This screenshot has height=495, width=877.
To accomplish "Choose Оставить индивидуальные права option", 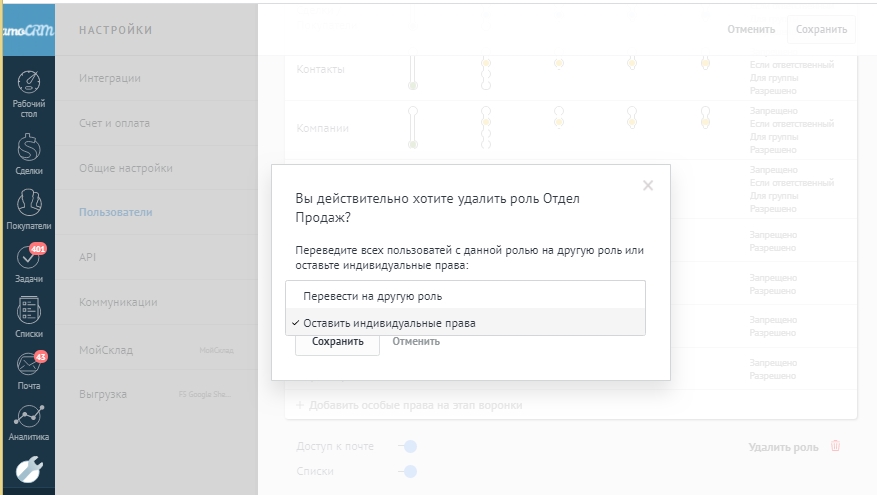I will 389,323.
